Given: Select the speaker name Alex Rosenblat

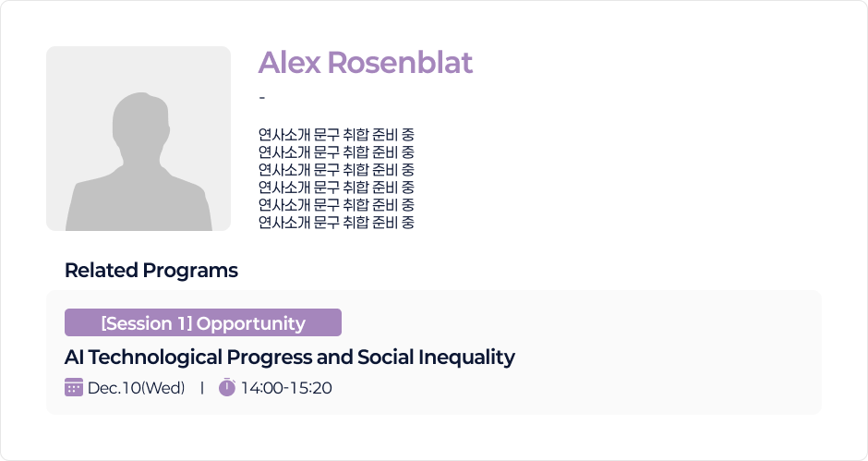Looking at the screenshot, I should tap(365, 63).
